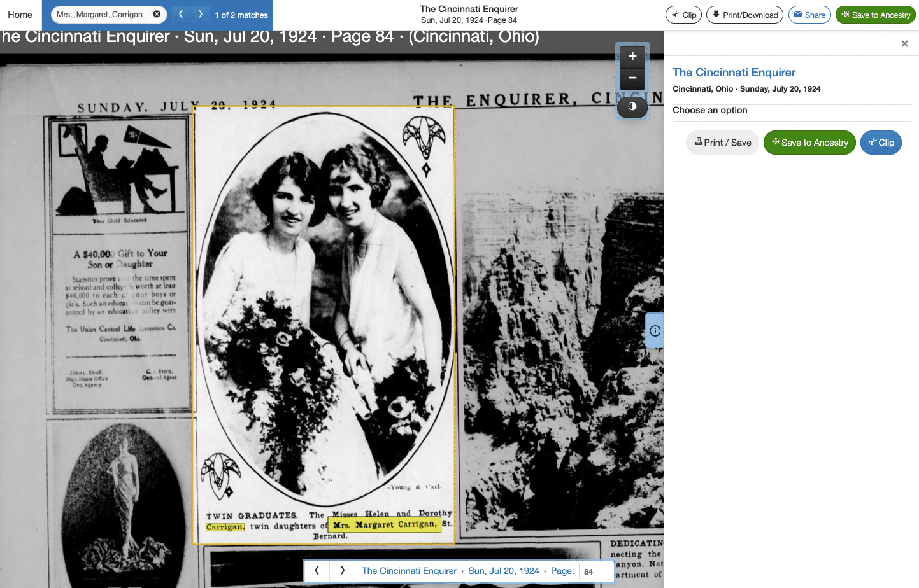919x588 pixels.
Task: Close the side options panel
Action: [904, 43]
